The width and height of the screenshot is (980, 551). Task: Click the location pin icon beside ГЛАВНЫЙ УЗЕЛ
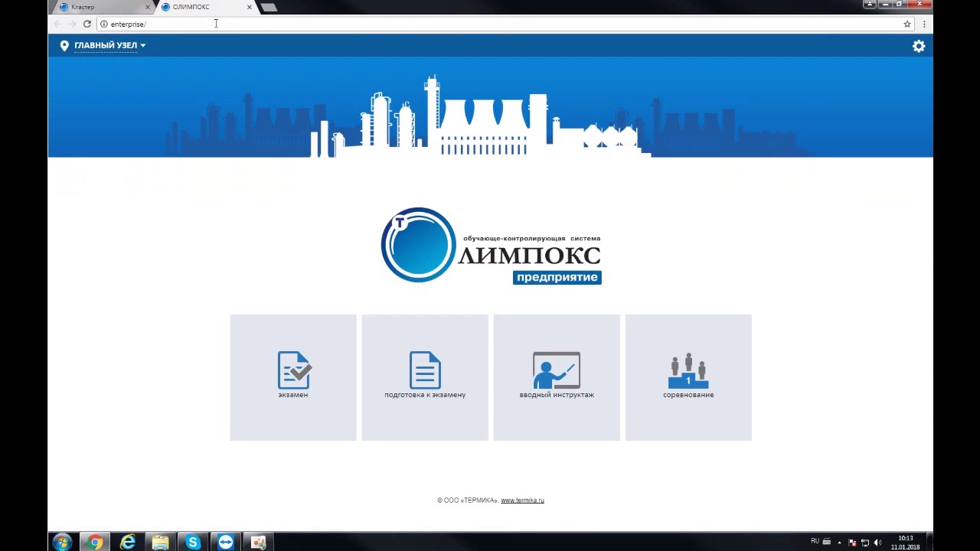tap(64, 46)
